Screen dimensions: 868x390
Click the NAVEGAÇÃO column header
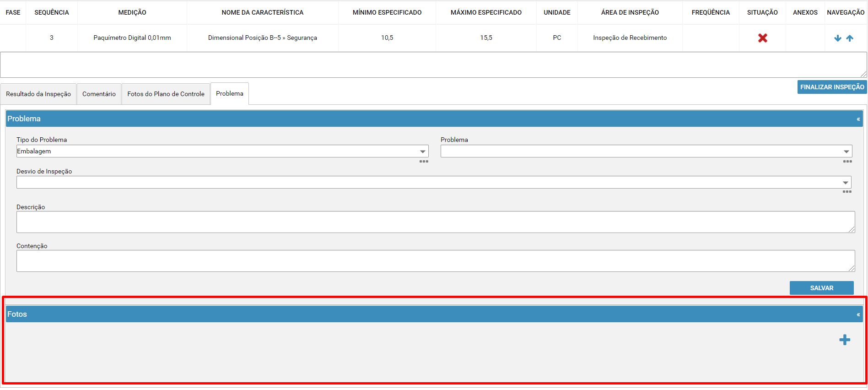[x=846, y=12]
